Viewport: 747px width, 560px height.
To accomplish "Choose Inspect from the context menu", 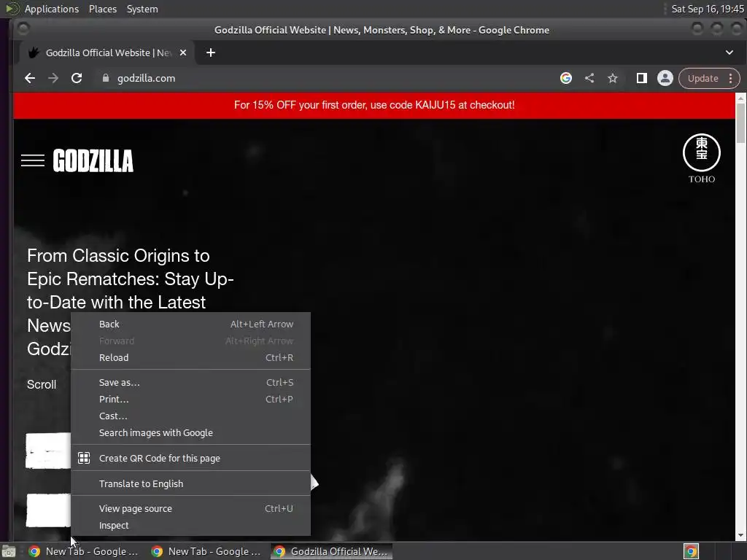I will tap(190, 525).
